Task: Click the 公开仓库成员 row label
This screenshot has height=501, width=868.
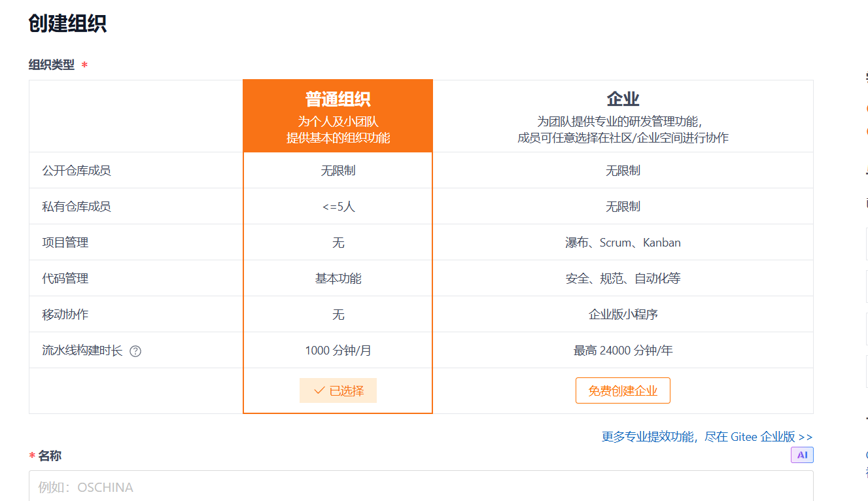Action: (x=77, y=171)
